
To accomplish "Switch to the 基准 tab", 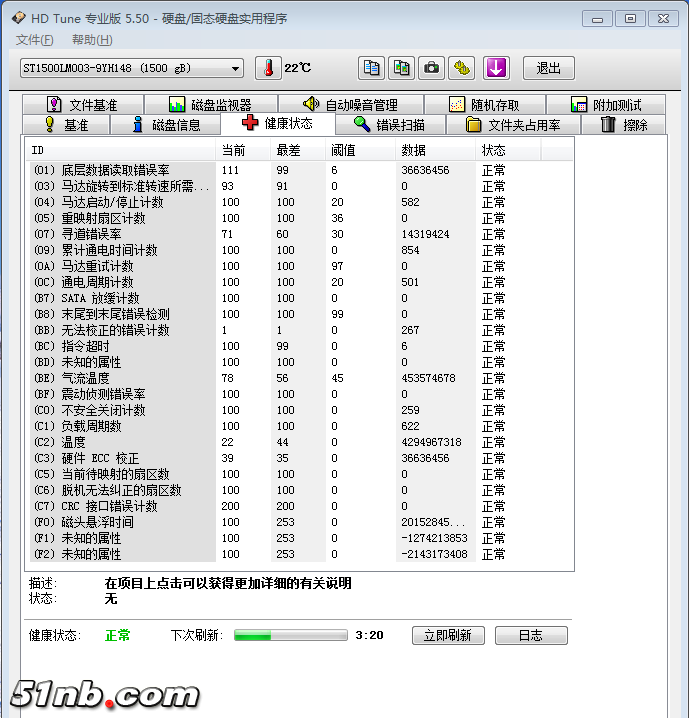I will click(66, 125).
